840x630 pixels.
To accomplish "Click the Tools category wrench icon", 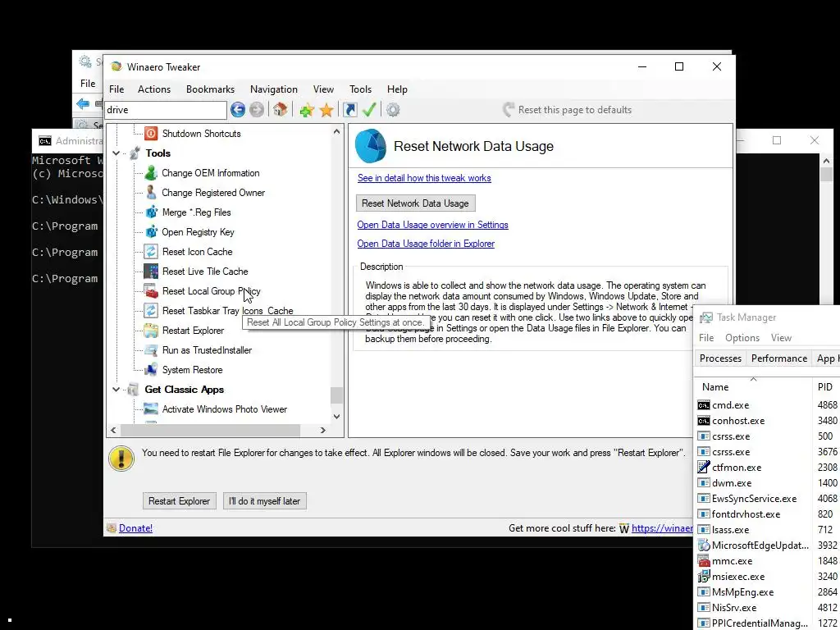I will [x=135, y=153].
